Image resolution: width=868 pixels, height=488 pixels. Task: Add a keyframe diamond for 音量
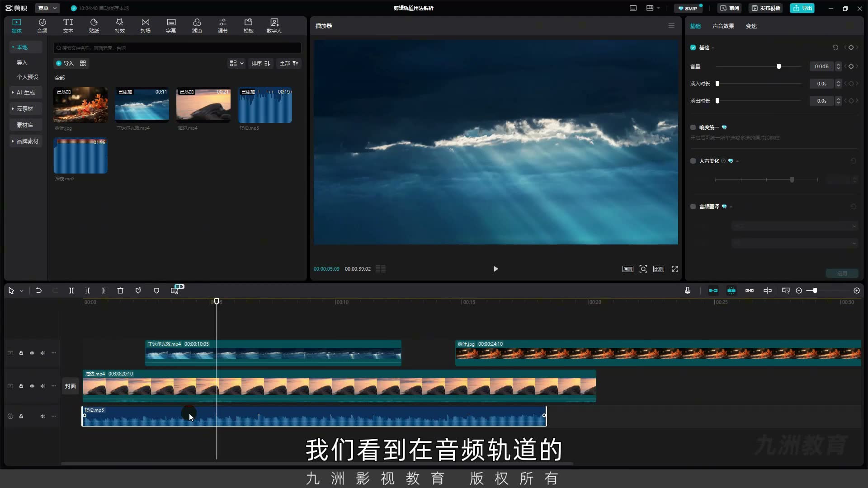tap(851, 66)
